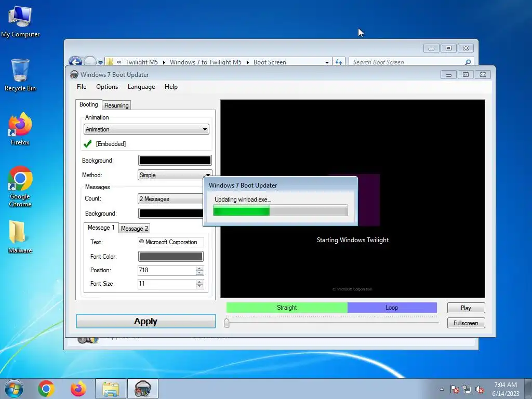The image size is (532, 399).
Task: Click the top black Background color swatch
Action: 175,161
